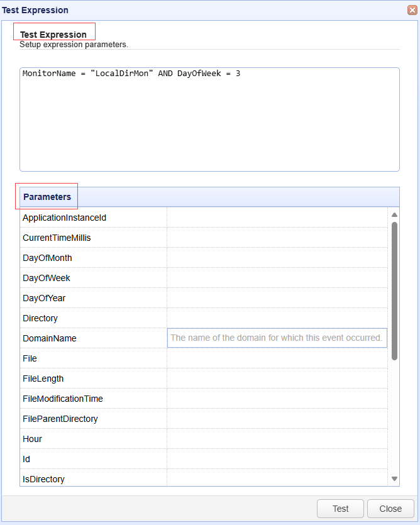Screen dimensions: 420x525
Task: Click the FileModificationTime value cell
Action: tap(277, 399)
